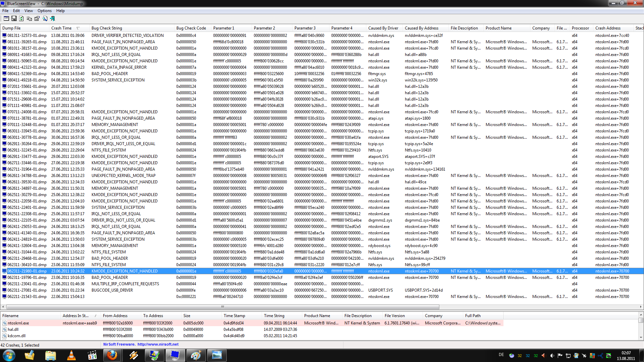Click lower pane's scroll down arrow
The image size is (644, 362).
[x=641, y=337]
